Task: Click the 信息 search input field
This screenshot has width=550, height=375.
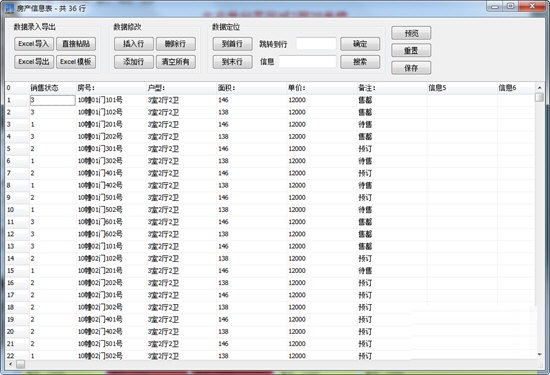Action: tap(307, 62)
